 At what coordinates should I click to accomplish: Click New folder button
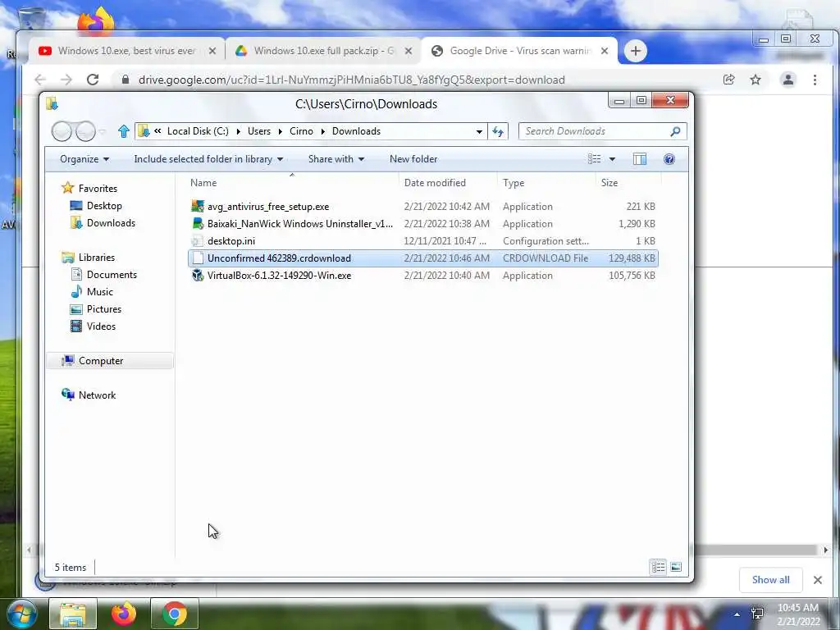point(413,159)
